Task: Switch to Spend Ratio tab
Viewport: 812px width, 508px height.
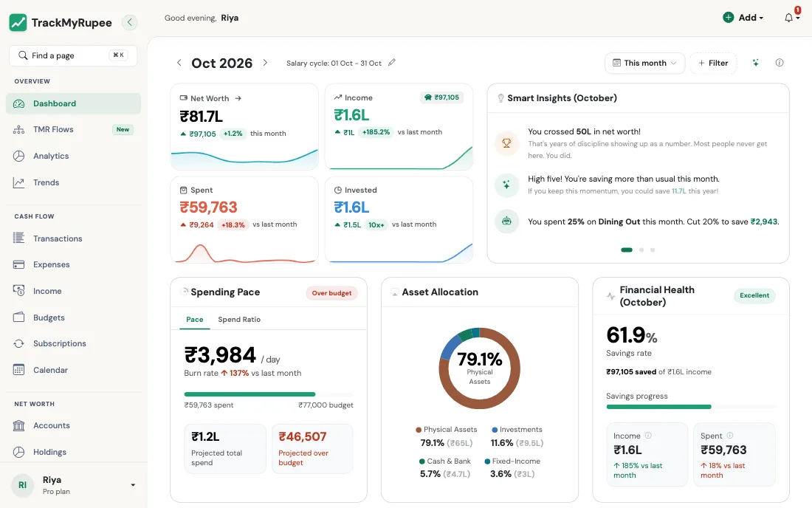Action: (239, 320)
